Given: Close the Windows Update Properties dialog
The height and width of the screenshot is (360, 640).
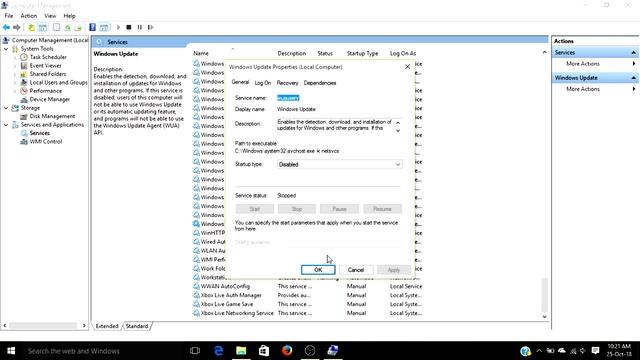Looking at the screenshot, I should click(x=407, y=67).
